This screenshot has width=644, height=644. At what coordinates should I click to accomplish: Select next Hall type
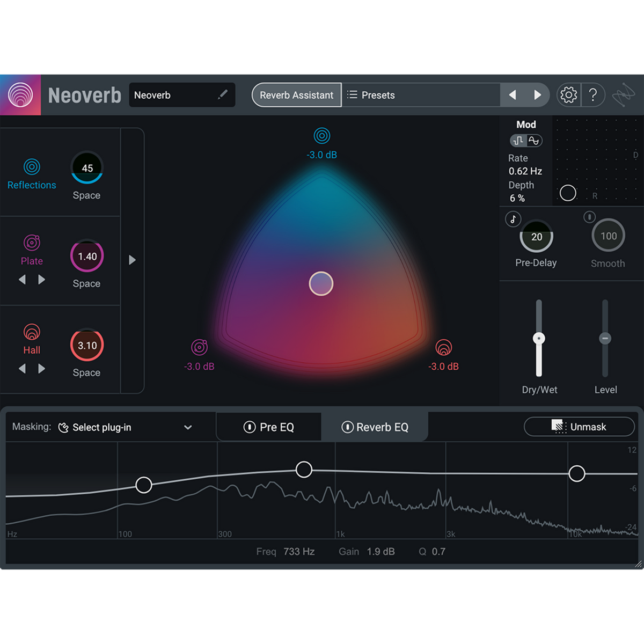click(x=41, y=369)
